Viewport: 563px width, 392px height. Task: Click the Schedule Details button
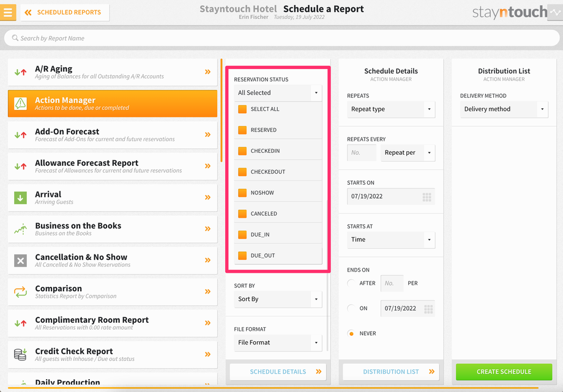(278, 372)
